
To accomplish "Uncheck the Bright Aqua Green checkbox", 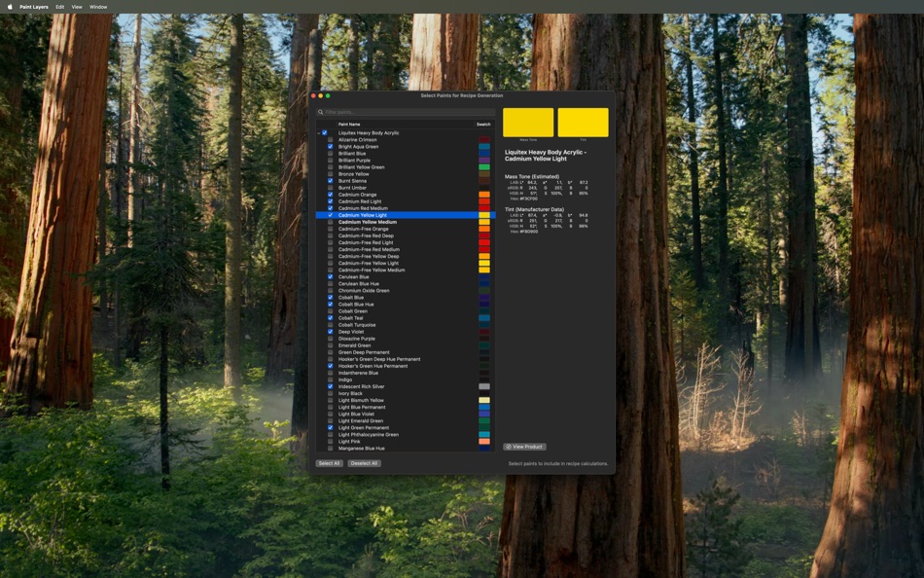I will point(330,147).
